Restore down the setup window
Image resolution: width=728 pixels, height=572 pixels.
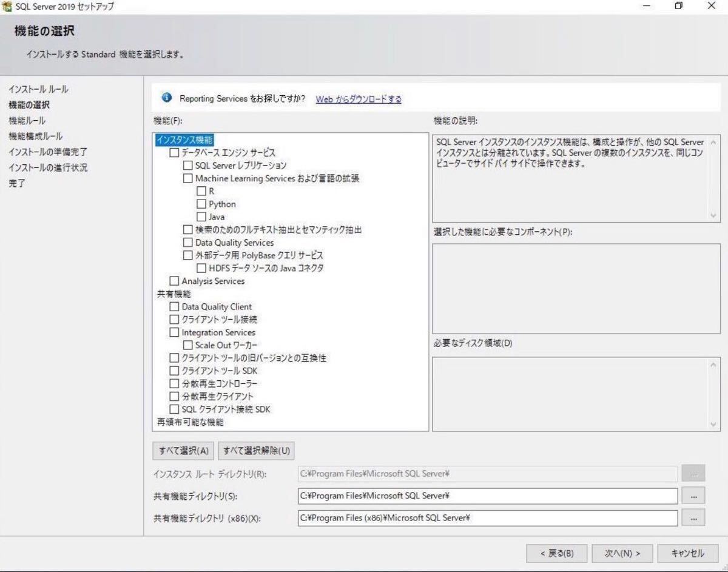[679, 7]
